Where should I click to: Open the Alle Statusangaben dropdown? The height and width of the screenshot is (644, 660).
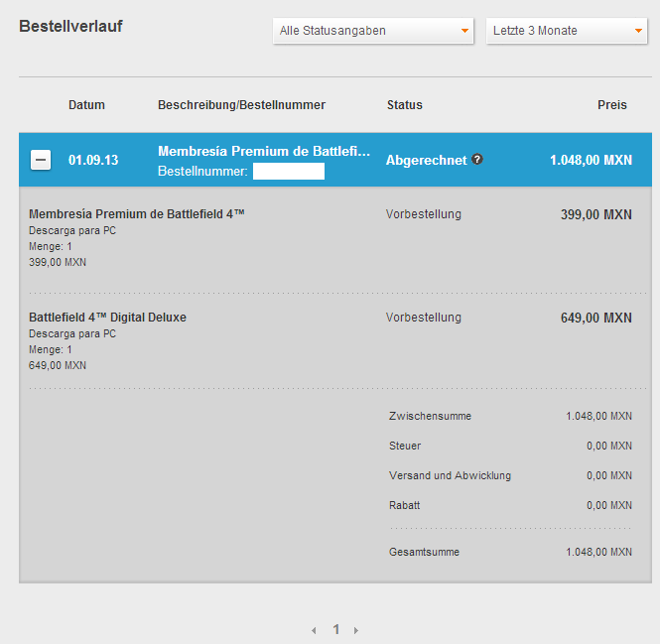(x=373, y=31)
